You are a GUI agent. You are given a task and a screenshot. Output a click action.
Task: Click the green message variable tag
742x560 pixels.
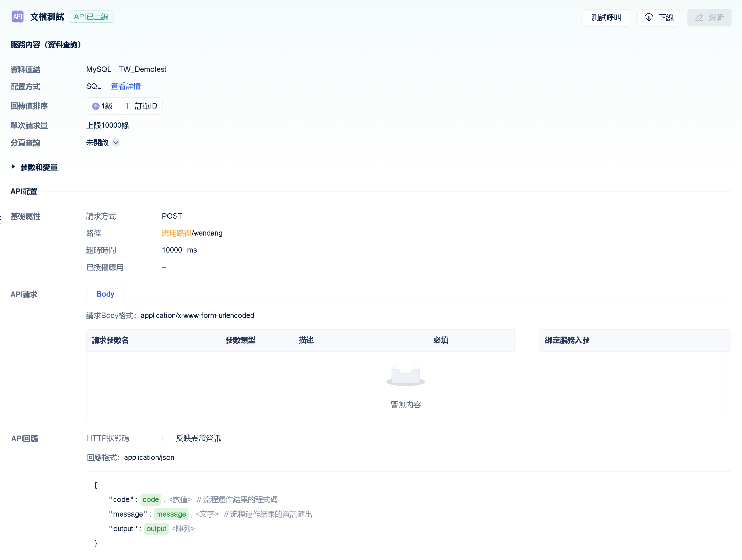click(171, 514)
